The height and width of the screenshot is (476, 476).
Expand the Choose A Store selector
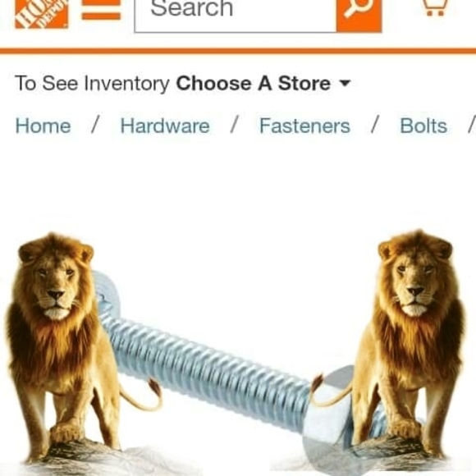(263, 84)
